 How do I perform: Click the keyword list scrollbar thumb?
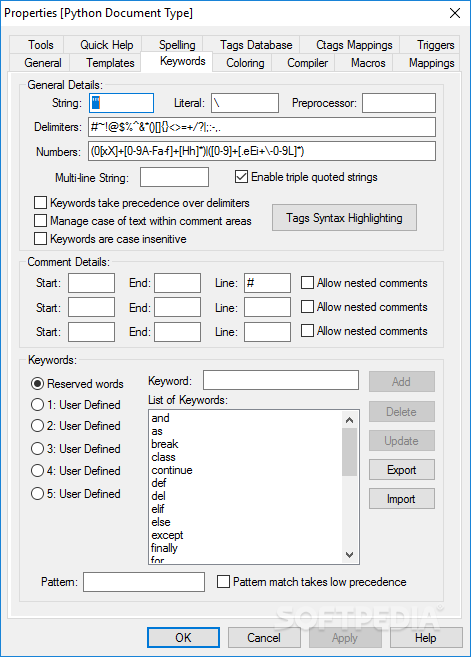pyautogui.click(x=349, y=452)
